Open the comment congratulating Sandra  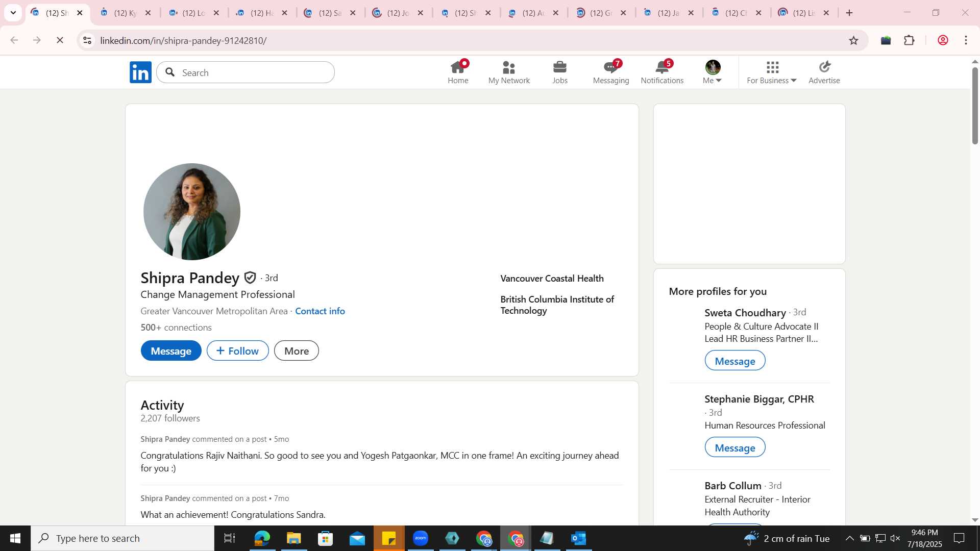[x=233, y=515]
